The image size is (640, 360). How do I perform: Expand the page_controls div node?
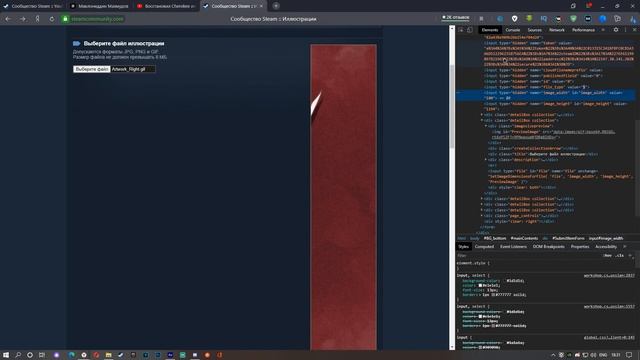[482, 216]
